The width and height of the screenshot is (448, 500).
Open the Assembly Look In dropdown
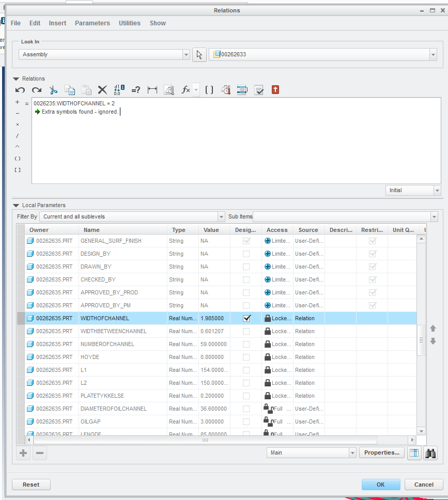pos(186,55)
